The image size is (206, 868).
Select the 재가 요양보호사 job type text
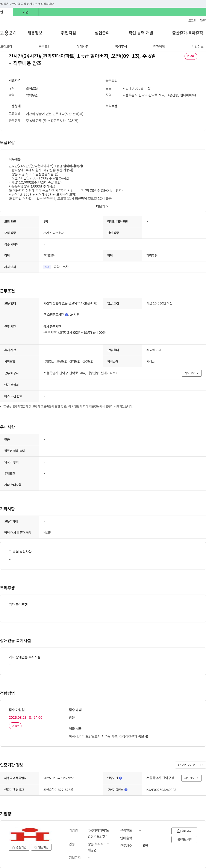tap(53, 233)
